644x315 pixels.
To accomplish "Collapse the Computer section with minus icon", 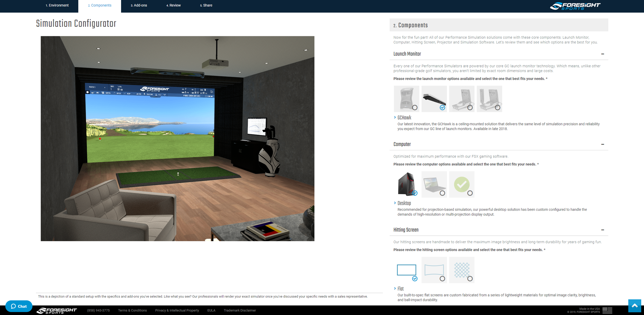I will pos(602,144).
